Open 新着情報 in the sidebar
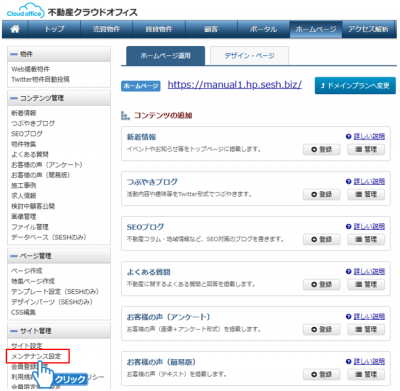Image resolution: width=400 pixels, height=391 pixels. pos(24,113)
